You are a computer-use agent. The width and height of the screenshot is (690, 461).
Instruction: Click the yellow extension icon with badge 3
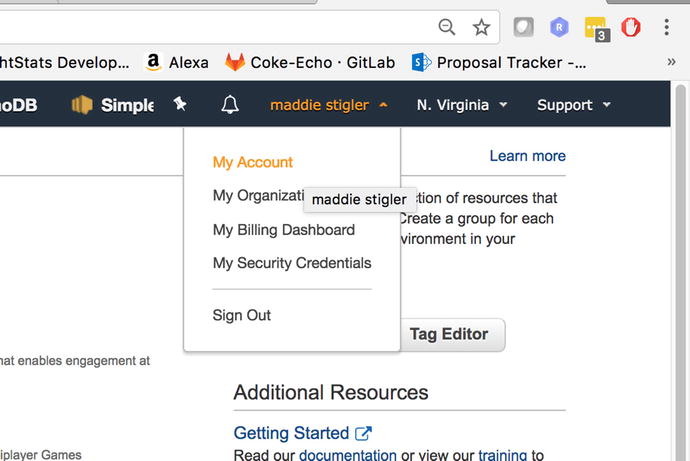595,28
